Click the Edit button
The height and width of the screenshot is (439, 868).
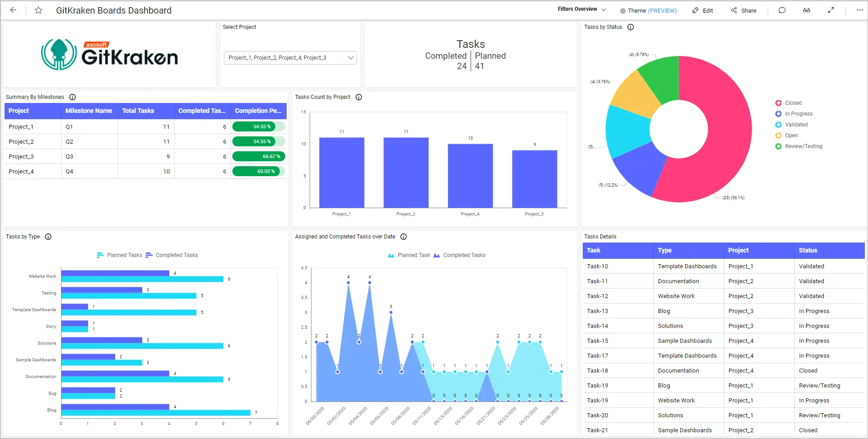(703, 10)
